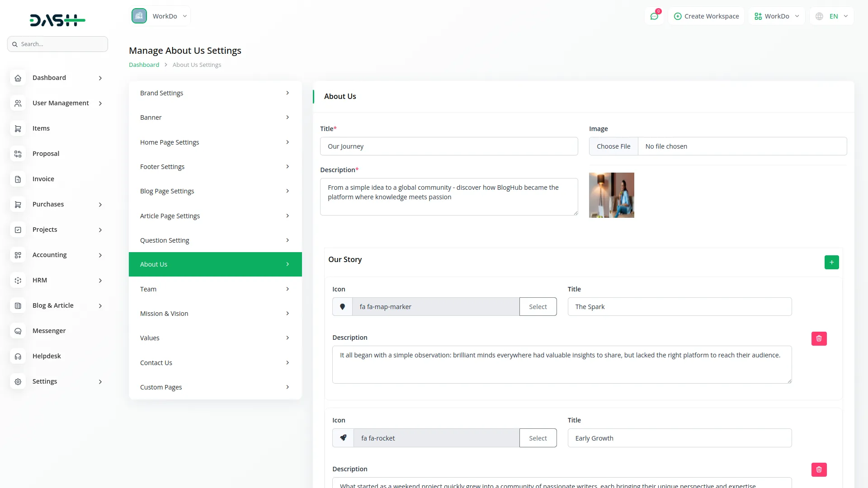The height and width of the screenshot is (488, 868).
Task: Open the Proposal sidebar icon
Action: [18, 154]
